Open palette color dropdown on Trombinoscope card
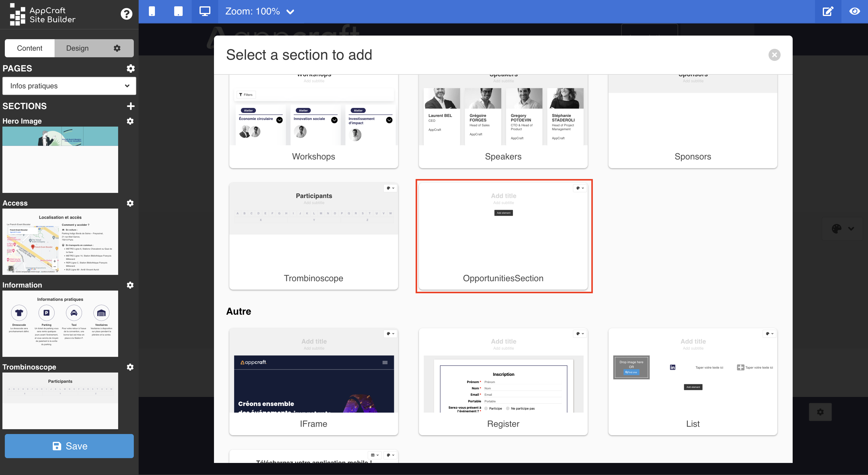The image size is (868, 475). 390,188
